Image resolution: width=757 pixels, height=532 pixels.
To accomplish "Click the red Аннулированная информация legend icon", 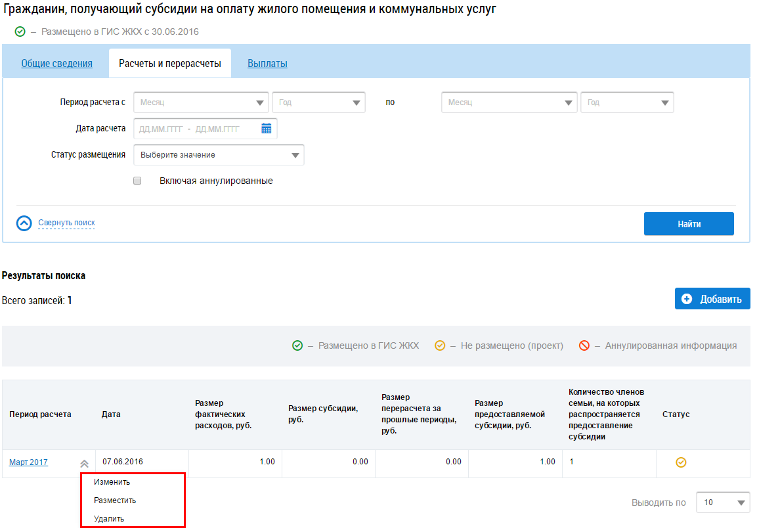I will pyautogui.click(x=584, y=345).
